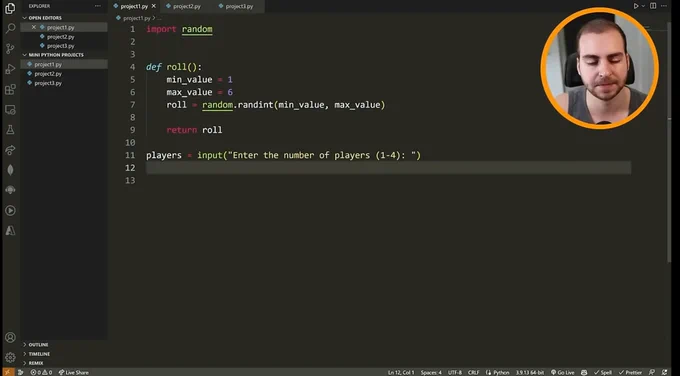Click the printer-like icon before Spell
The image size is (680, 376).
(584, 372)
